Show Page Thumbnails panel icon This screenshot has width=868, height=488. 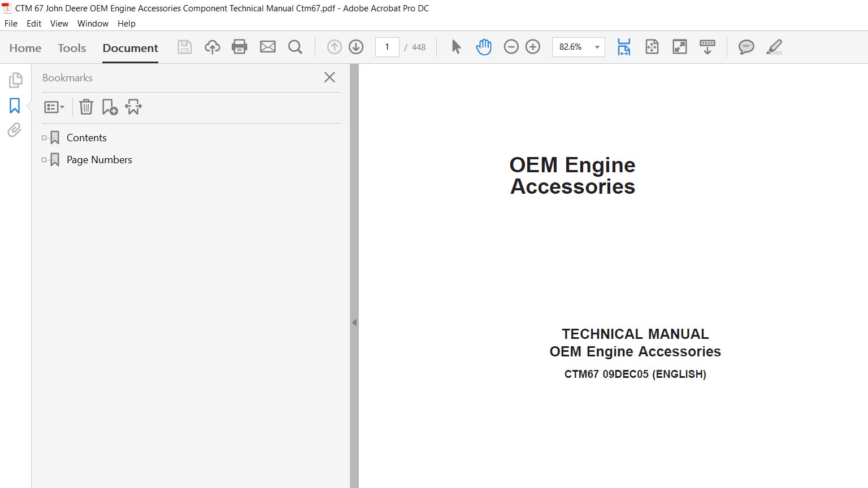pos(15,80)
